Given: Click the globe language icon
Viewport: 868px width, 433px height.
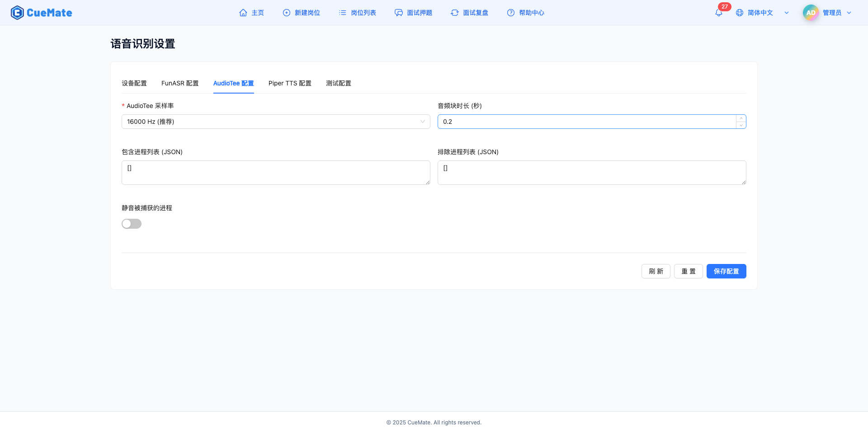Looking at the screenshot, I should pyautogui.click(x=740, y=13).
